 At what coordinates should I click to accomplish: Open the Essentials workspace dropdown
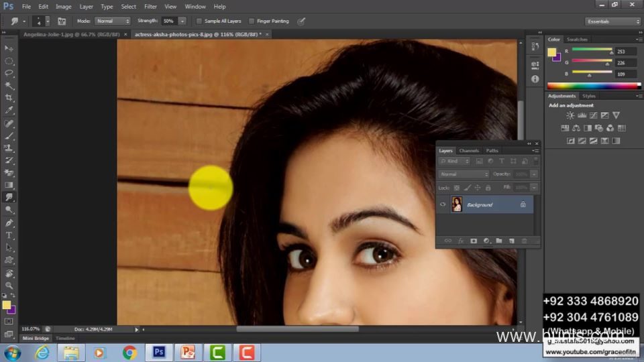point(612,21)
